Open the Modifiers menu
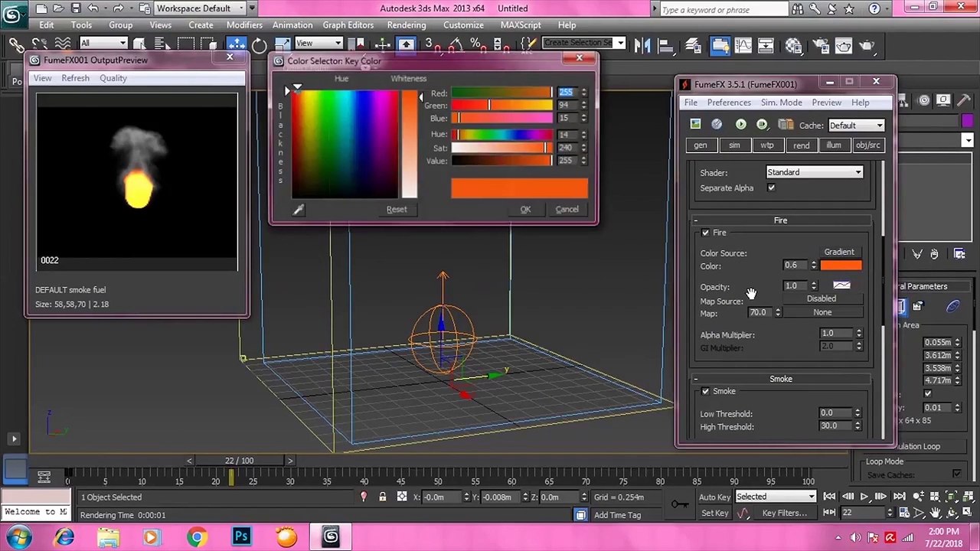This screenshot has height=551, width=980. pos(244,25)
